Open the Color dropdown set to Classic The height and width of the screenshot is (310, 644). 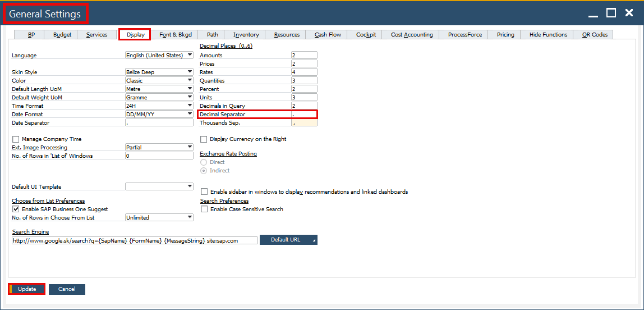click(x=159, y=80)
